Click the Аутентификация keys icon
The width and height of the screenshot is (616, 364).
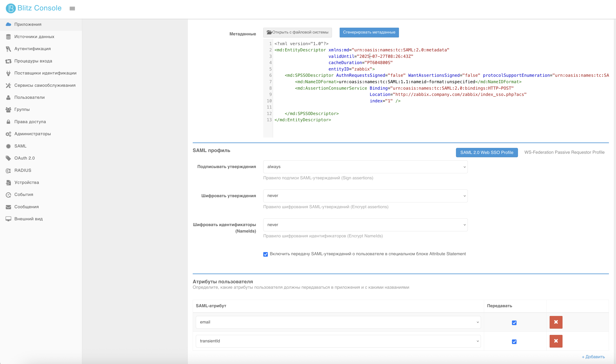8,49
